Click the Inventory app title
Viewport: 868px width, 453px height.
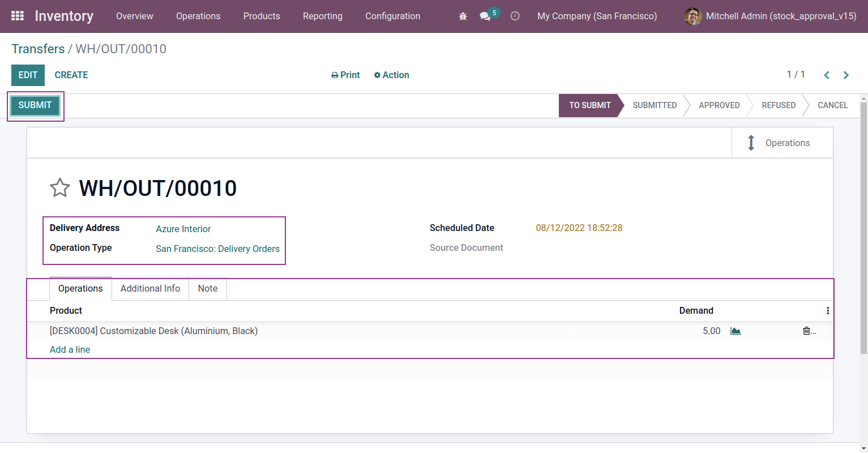point(64,16)
